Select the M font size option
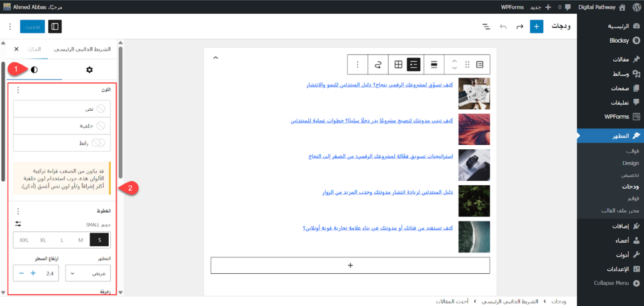644x306 pixels. coord(80,240)
